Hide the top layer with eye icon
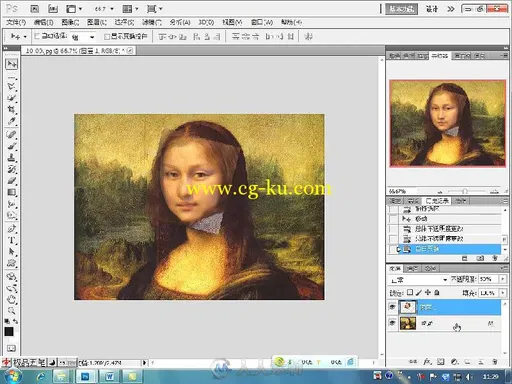The height and width of the screenshot is (384, 512). [x=393, y=307]
